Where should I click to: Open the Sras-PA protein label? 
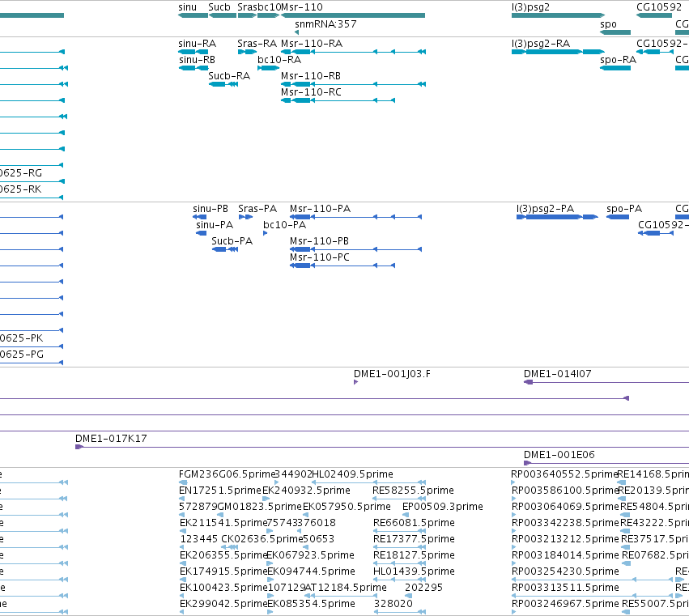[x=257, y=209]
